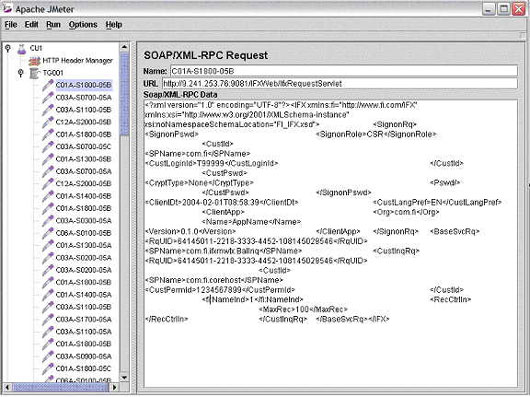The height and width of the screenshot is (397, 530).
Task: Click the <Version>0.1.0</Version> text
Action: point(190,231)
